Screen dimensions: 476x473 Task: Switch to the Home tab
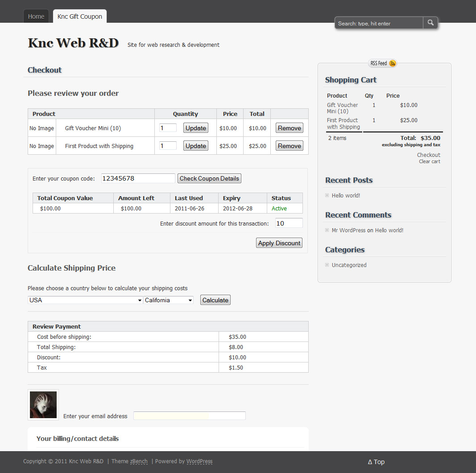[36, 16]
